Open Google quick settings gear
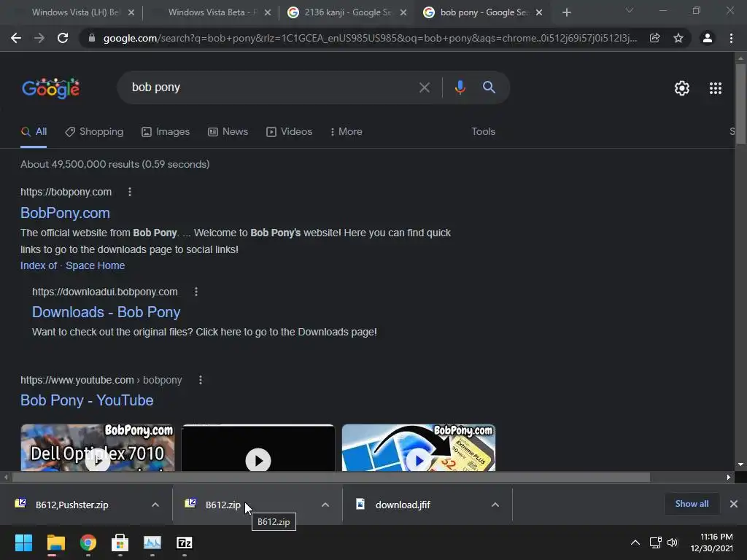 682,88
